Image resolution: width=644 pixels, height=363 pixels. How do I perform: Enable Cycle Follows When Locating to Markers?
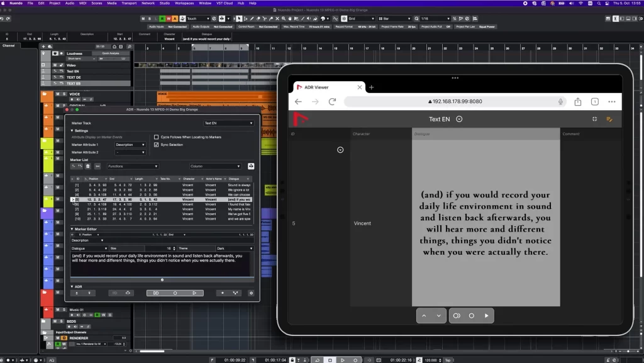point(157,137)
